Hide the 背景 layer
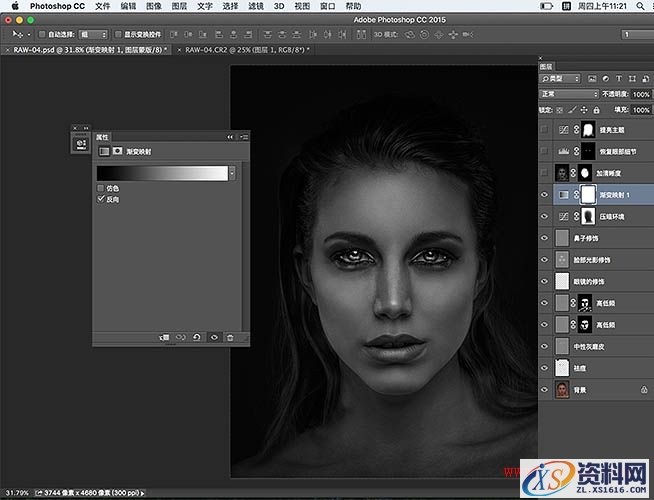 point(545,390)
